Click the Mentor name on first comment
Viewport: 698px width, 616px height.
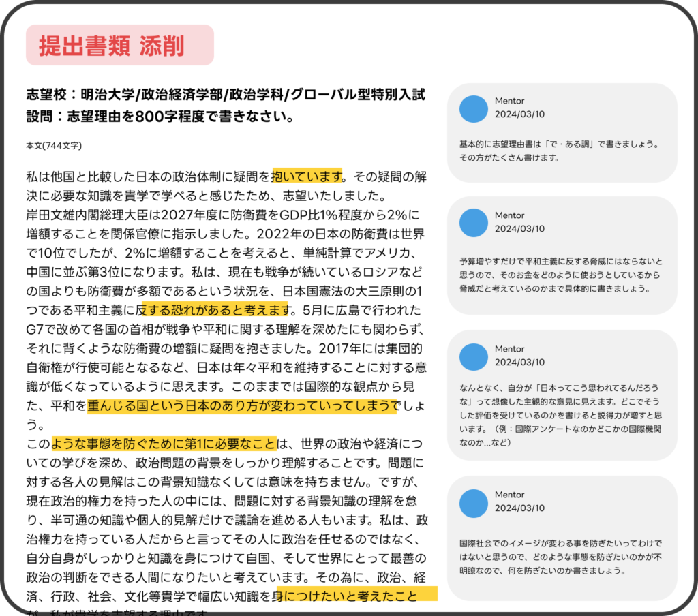point(509,101)
